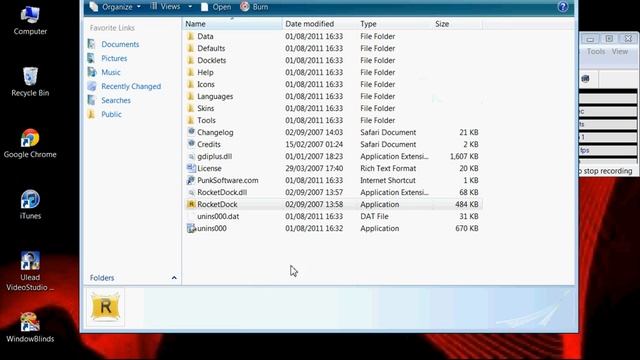This screenshot has width=640, height=360.
Task: Click the RocketDock preview thumbnail
Action: pos(106,307)
